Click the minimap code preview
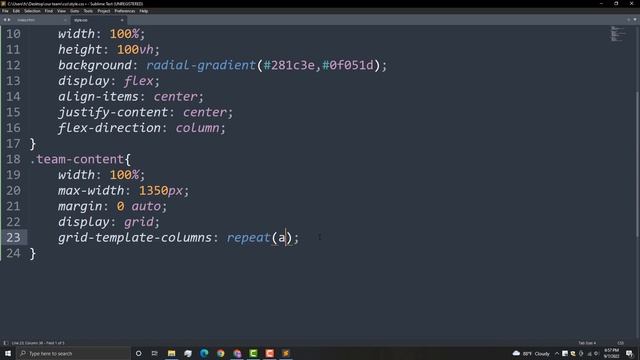 coord(618,34)
